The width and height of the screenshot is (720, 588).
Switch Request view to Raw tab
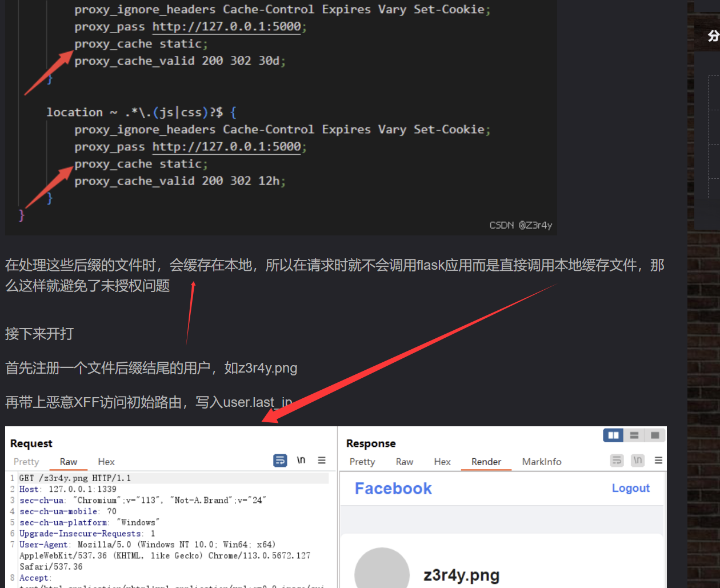coord(69,462)
